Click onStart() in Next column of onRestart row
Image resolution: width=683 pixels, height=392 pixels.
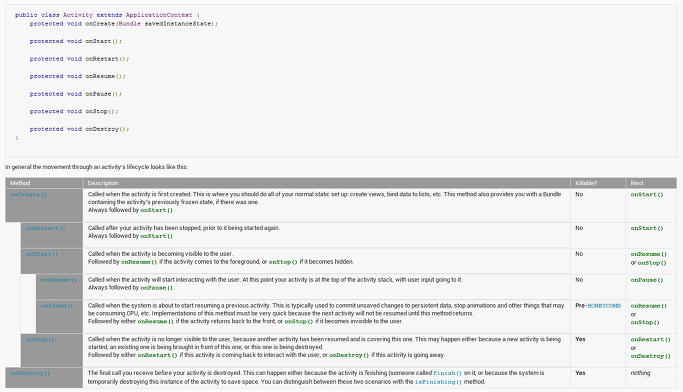coord(647,228)
